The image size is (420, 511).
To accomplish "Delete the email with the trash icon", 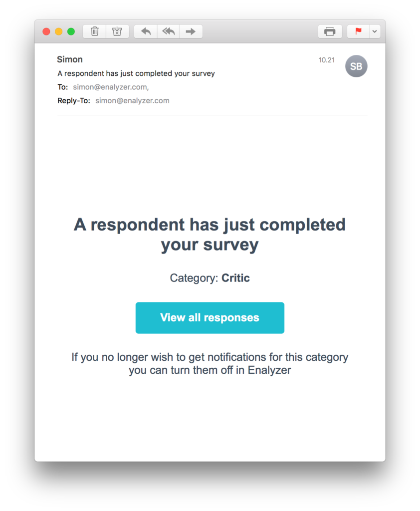I will (x=94, y=31).
